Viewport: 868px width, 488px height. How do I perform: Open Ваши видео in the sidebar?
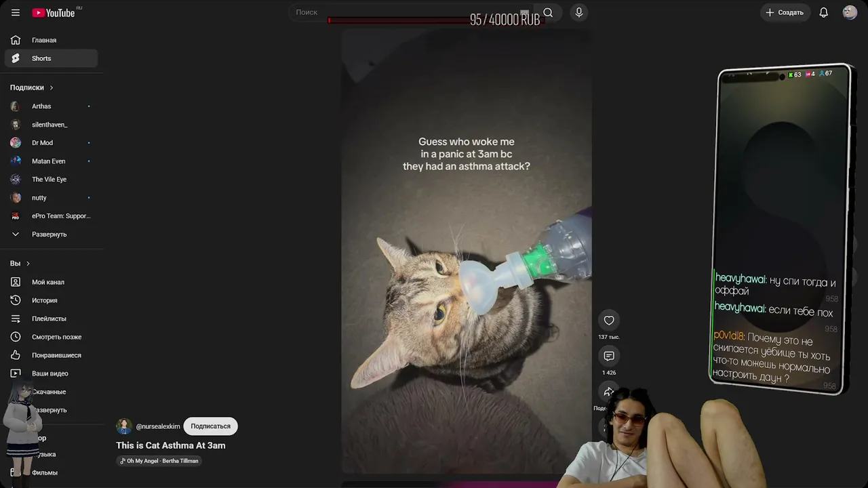52,373
